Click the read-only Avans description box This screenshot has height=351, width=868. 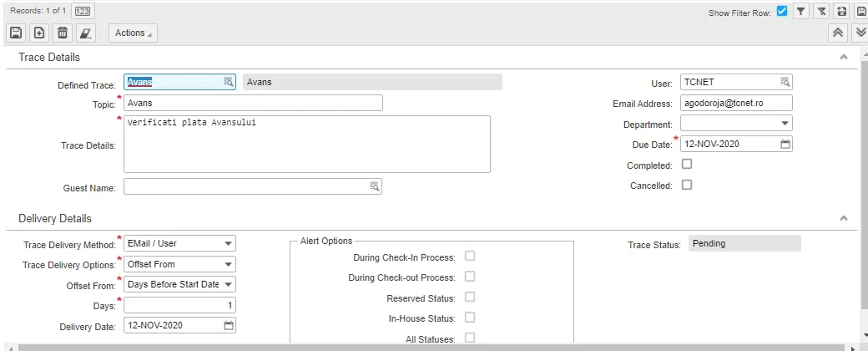tap(372, 82)
